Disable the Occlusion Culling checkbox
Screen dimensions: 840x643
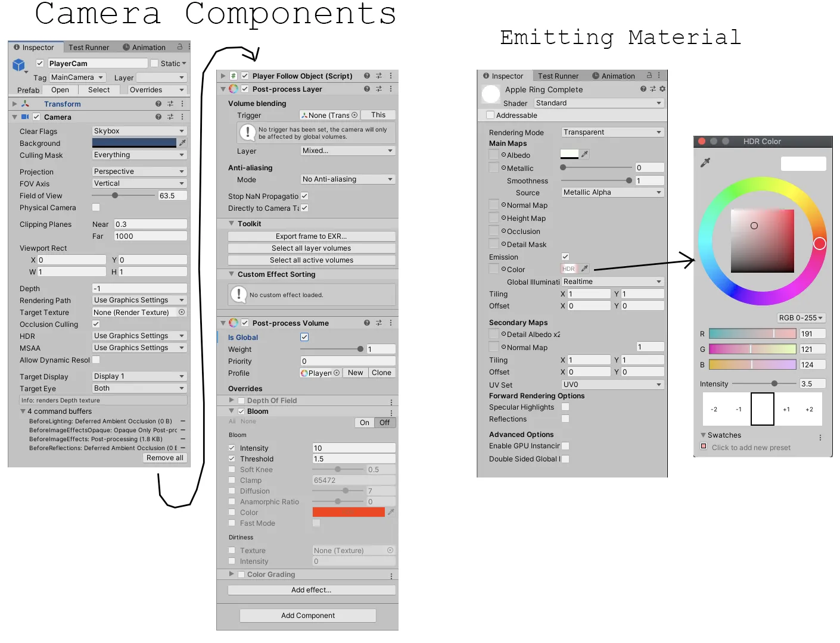(96, 324)
